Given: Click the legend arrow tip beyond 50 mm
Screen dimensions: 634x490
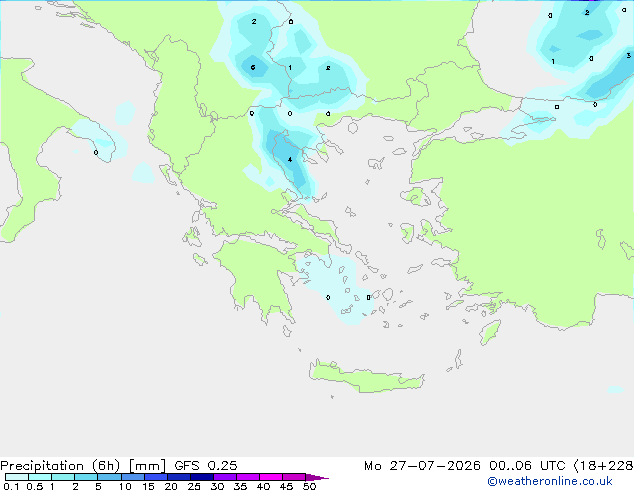Looking at the screenshot, I should [317, 477].
